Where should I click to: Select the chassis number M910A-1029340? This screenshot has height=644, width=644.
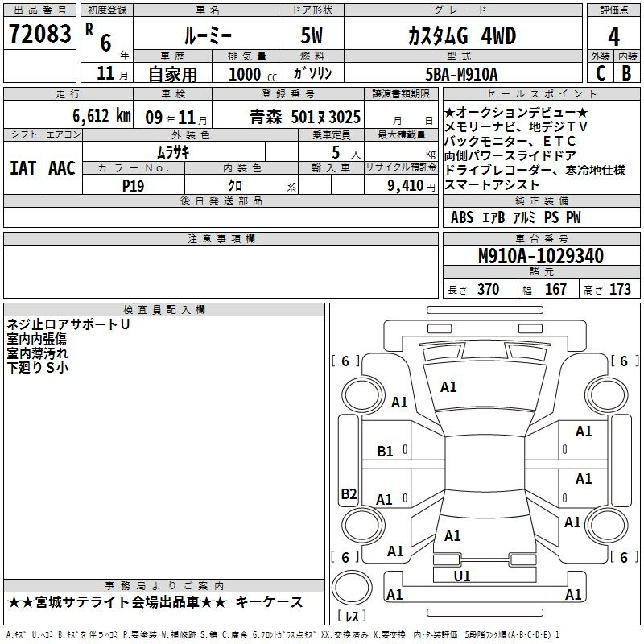pyautogui.click(x=541, y=256)
